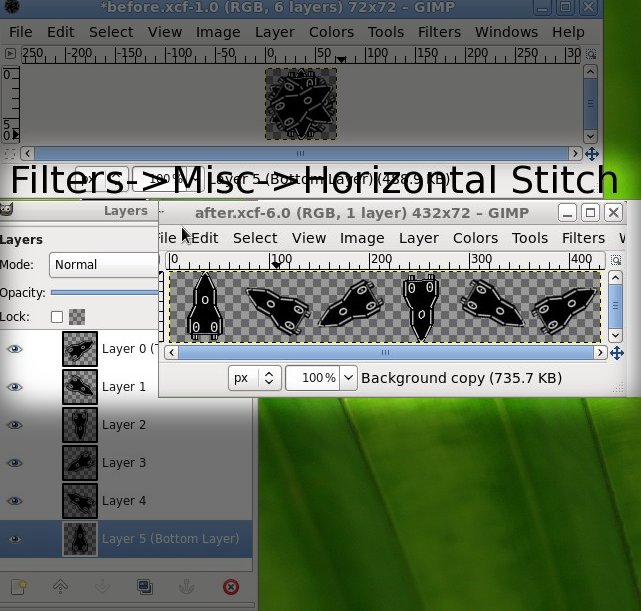
Task: Toggle Quick Mask in before.xcf window
Action: coord(10,154)
